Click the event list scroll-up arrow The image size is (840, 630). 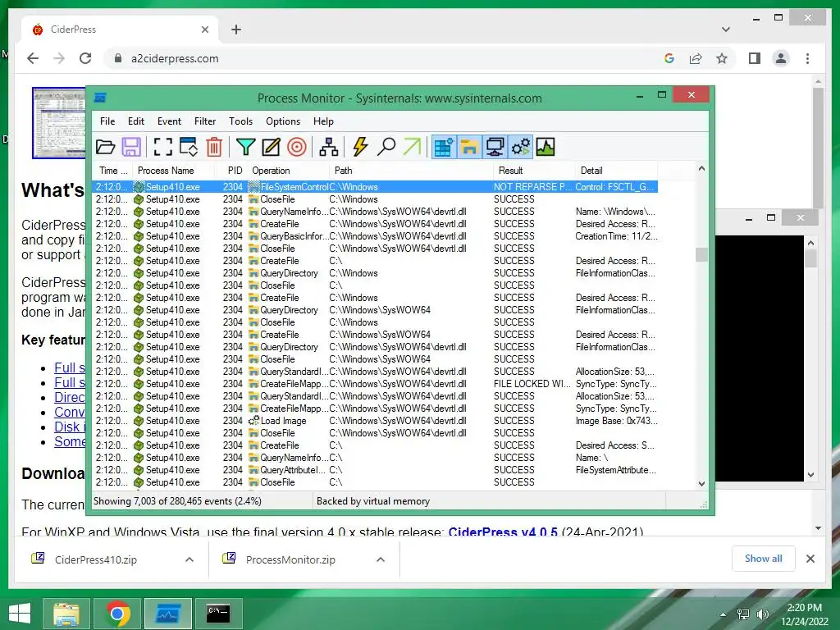(701, 169)
